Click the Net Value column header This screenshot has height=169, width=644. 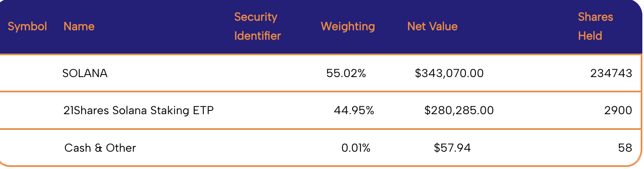(432, 26)
